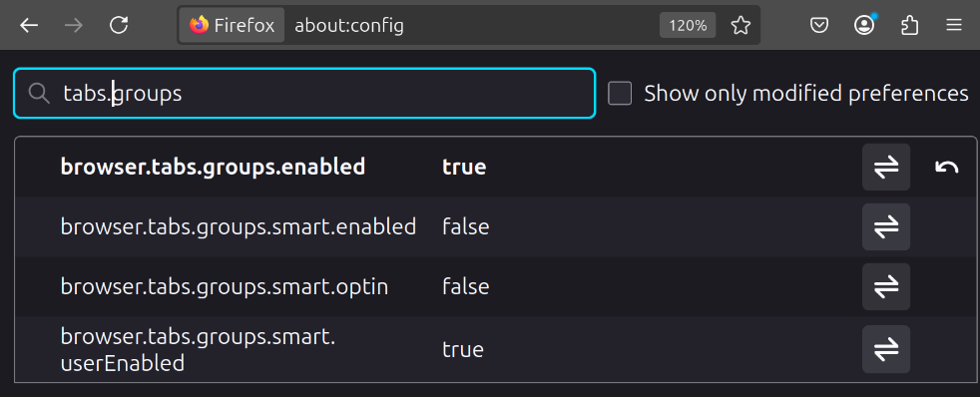Select the browser.tabs.groups.enabled preference name

coord(213,167)
